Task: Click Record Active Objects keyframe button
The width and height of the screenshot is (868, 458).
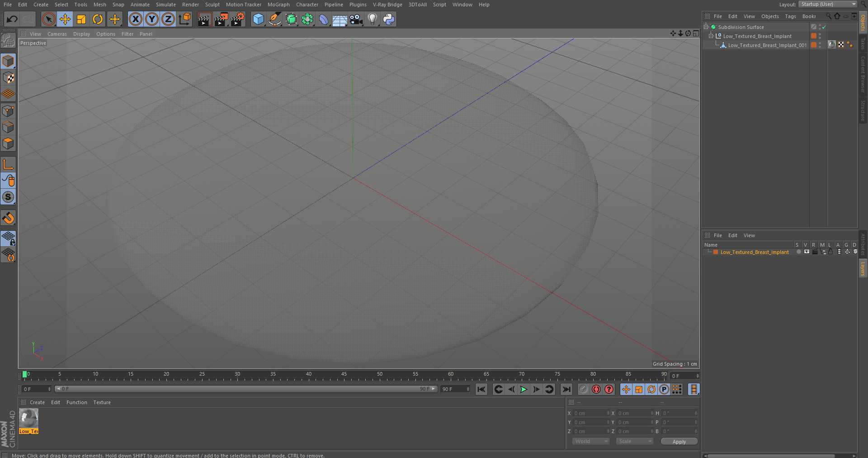Action: pos(584,389)
